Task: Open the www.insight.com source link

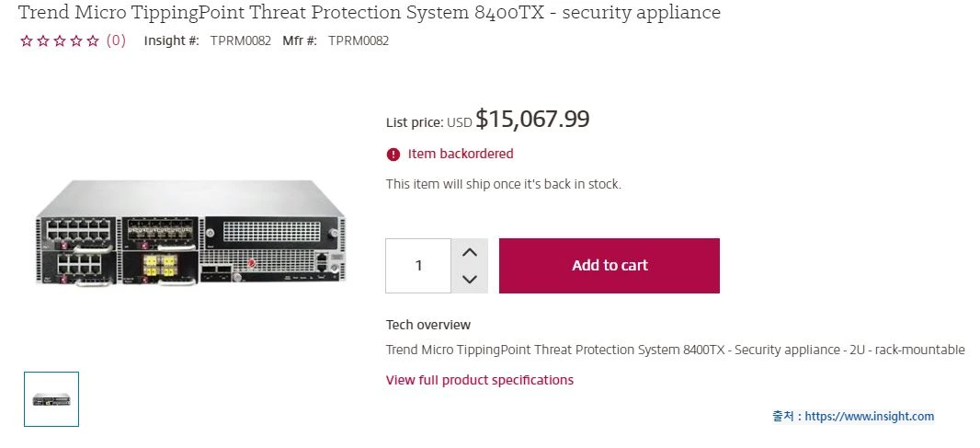Action: pos(869,417)
